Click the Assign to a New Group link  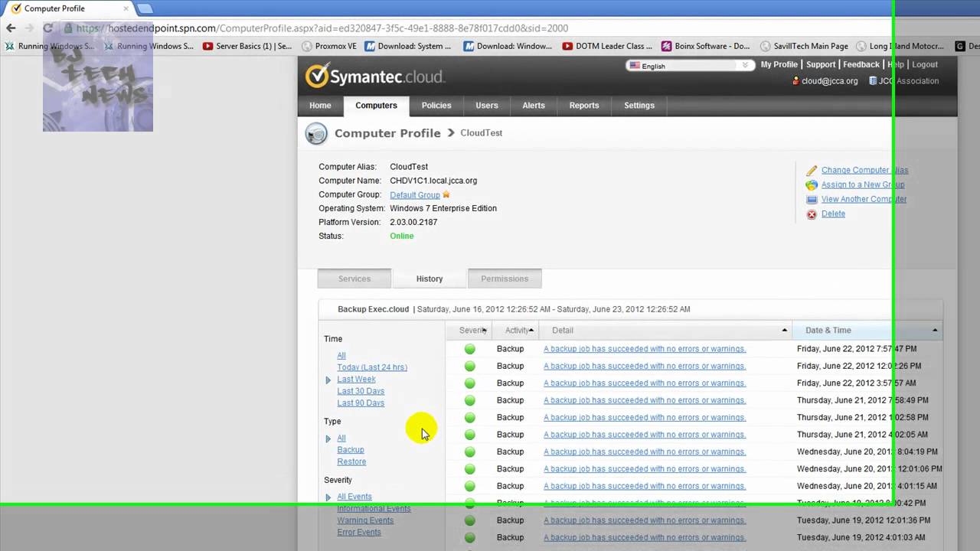point(863,185)
